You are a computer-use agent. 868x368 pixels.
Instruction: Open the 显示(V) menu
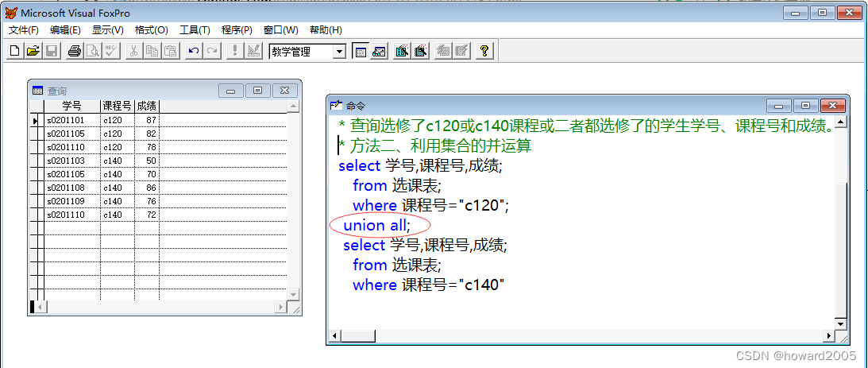[x=107, y=30]
